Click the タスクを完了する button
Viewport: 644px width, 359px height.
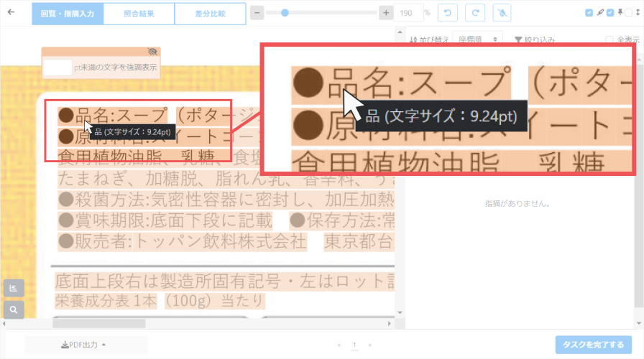[593, 345]
